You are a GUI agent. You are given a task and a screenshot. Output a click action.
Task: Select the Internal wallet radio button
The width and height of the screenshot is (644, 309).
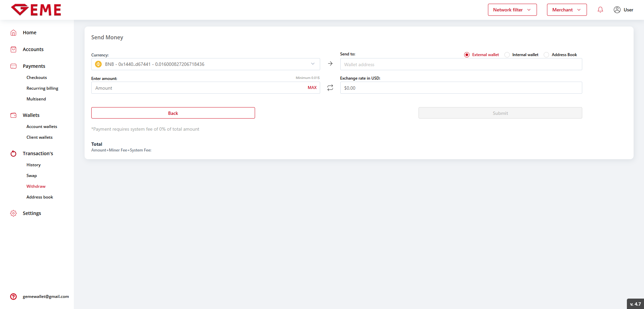(x=507, y=55)
